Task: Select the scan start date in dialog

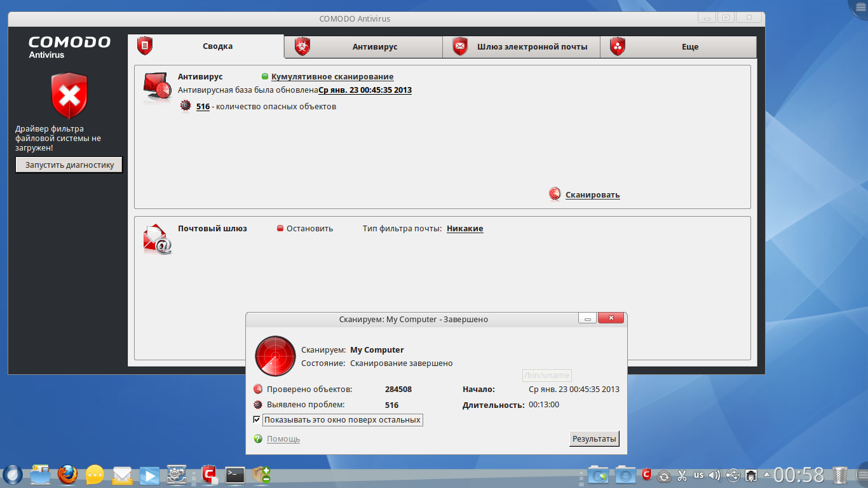Action: point(574,390)
